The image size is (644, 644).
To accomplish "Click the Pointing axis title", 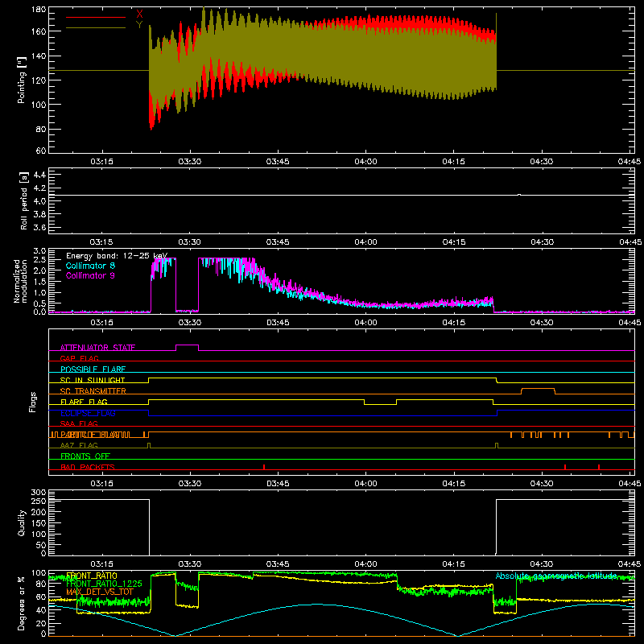I will click(x=22, y=80).
